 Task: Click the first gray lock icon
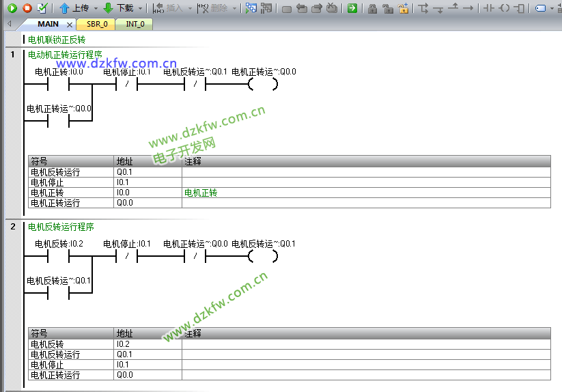coord(372,8)
